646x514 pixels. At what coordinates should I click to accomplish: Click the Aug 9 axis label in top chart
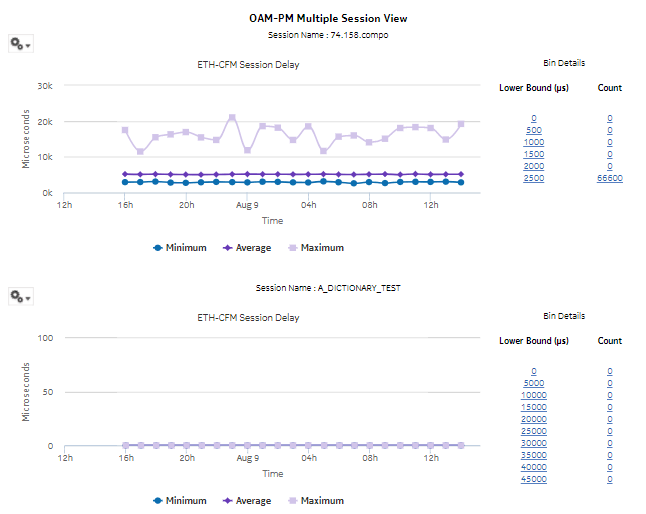(x=247, y=205)
